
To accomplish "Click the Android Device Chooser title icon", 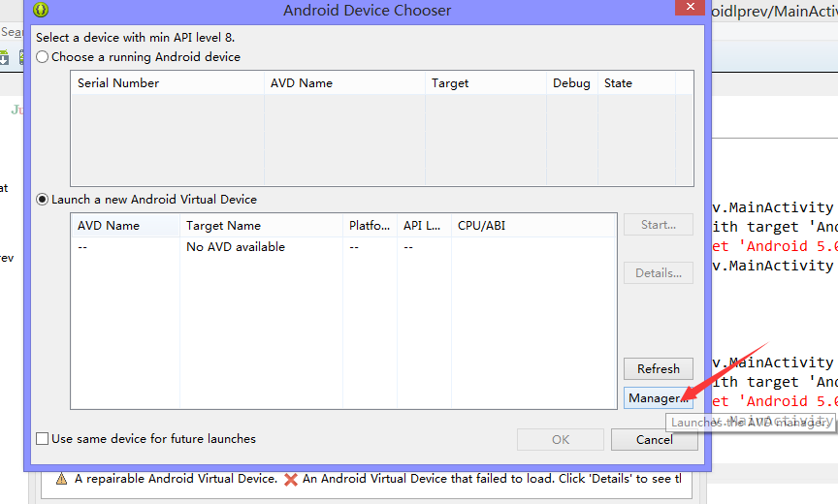I will [41, 10].
